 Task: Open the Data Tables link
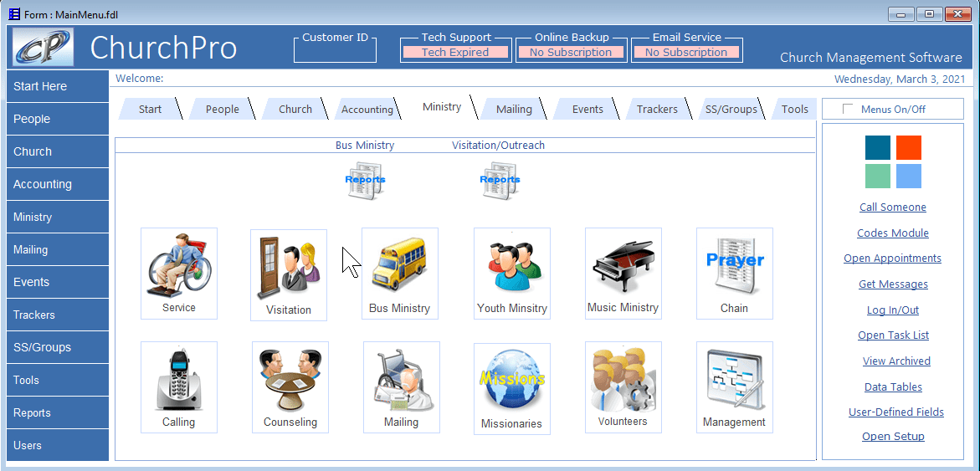pos(892,387)
